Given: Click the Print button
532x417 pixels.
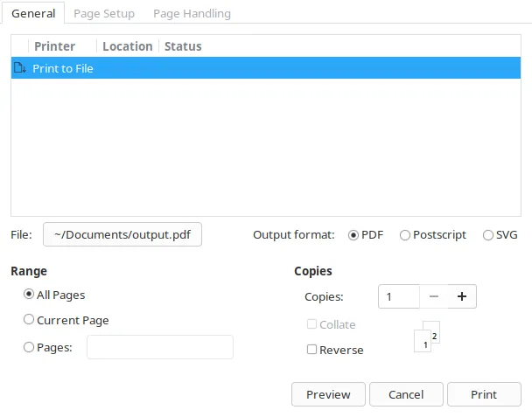Looking at the screenshot, I should click(x=484, y=394).
